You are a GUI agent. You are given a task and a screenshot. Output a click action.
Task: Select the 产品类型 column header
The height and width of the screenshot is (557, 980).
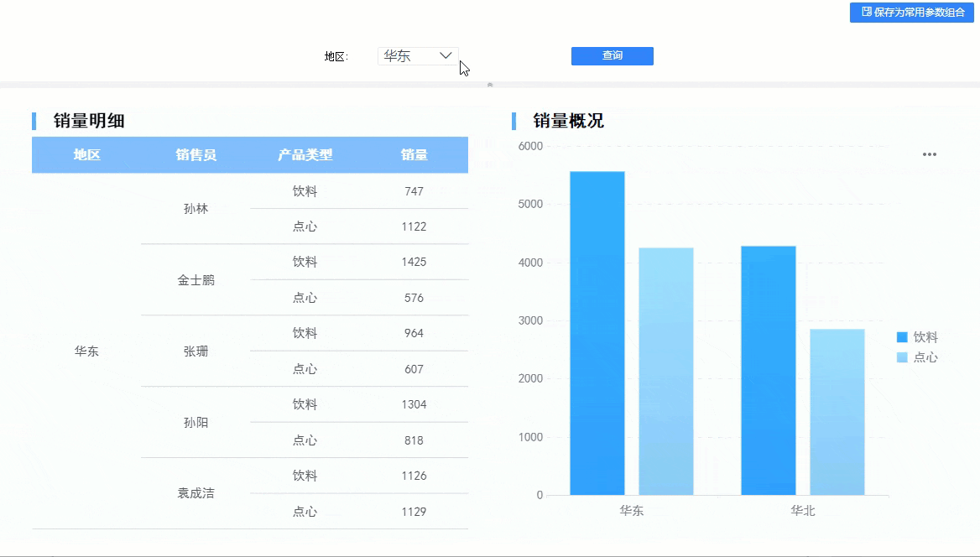[305, 155]
